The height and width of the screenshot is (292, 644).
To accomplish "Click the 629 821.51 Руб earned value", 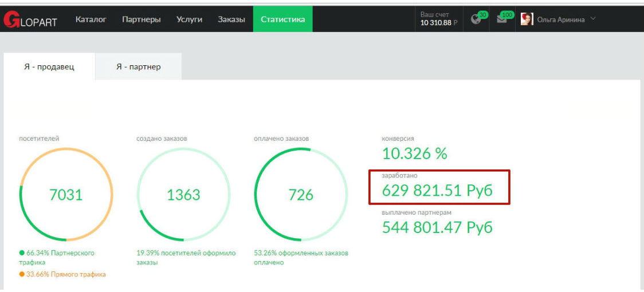I will (x=437, y=191).
